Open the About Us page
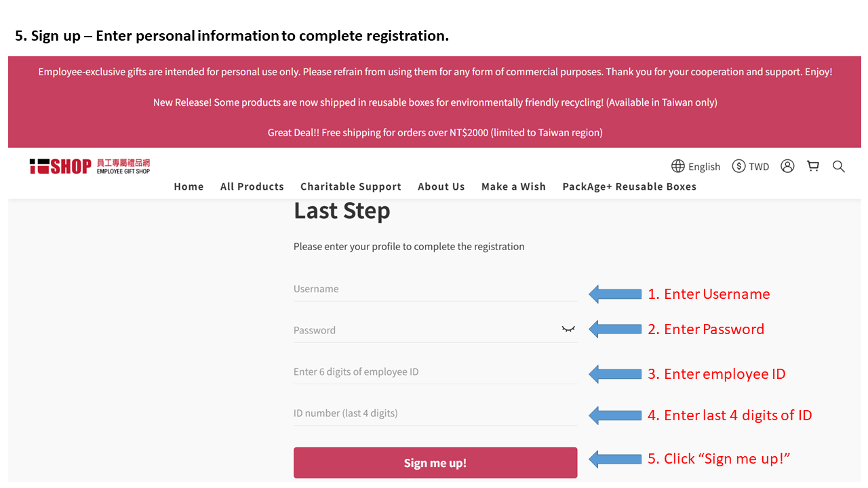Screen dimensions: 868x488 coord(441,186)
